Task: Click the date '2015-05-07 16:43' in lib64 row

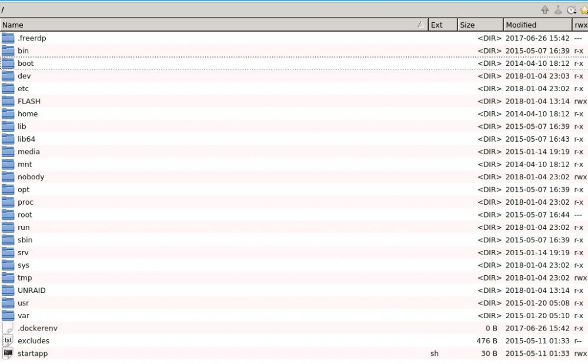Action: click(x=537, y=139)
